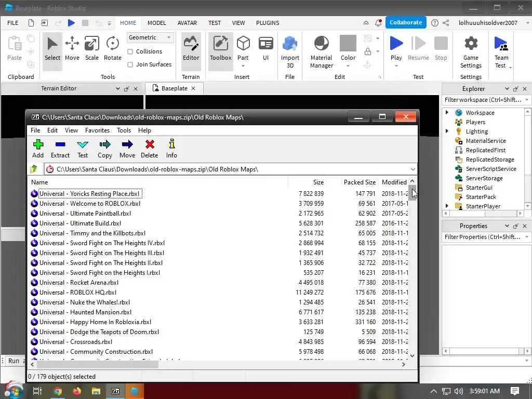Open the Part type dropdown arrow
532x399 pixels.
pos(243,66)
